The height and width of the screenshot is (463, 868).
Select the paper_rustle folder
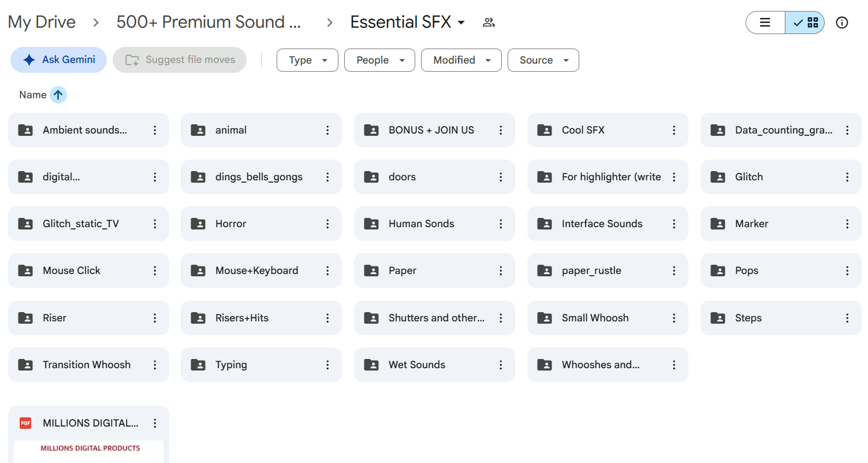tap(608, 271)
